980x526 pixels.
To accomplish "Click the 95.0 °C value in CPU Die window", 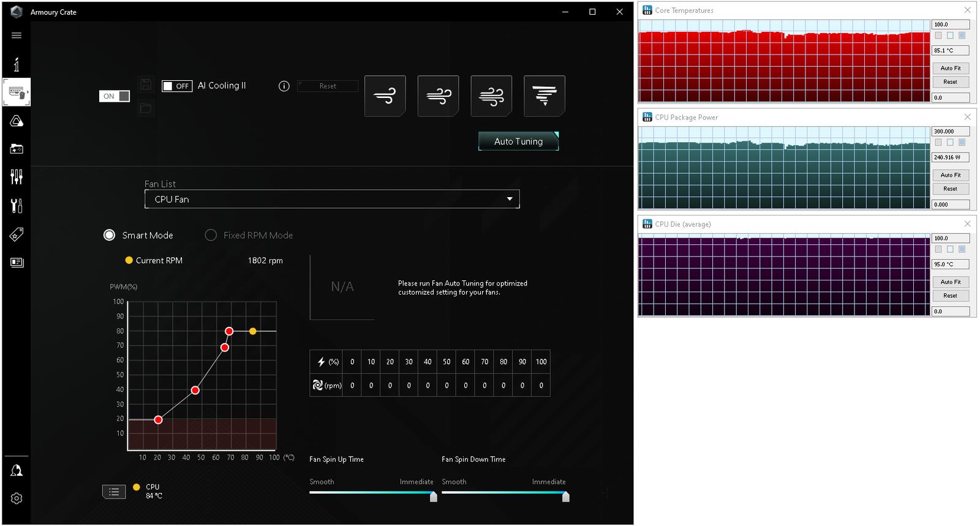I will [x=951, y=264].
